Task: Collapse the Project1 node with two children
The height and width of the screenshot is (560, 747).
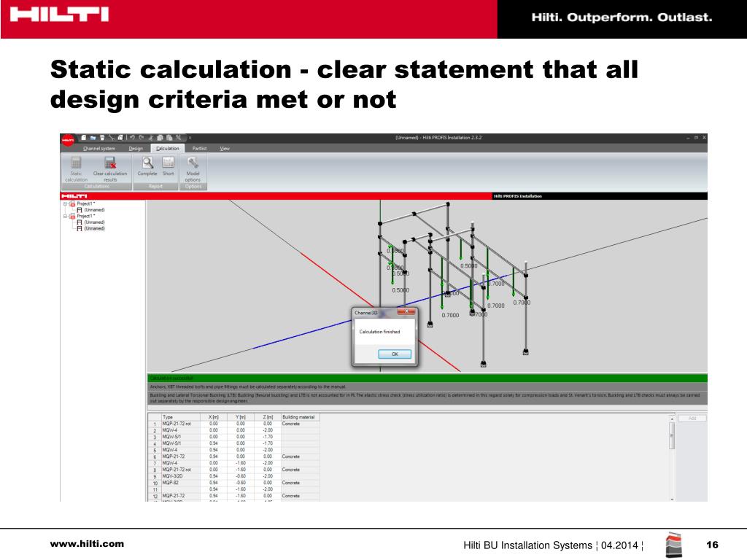Action: click(x=65, y=216)
